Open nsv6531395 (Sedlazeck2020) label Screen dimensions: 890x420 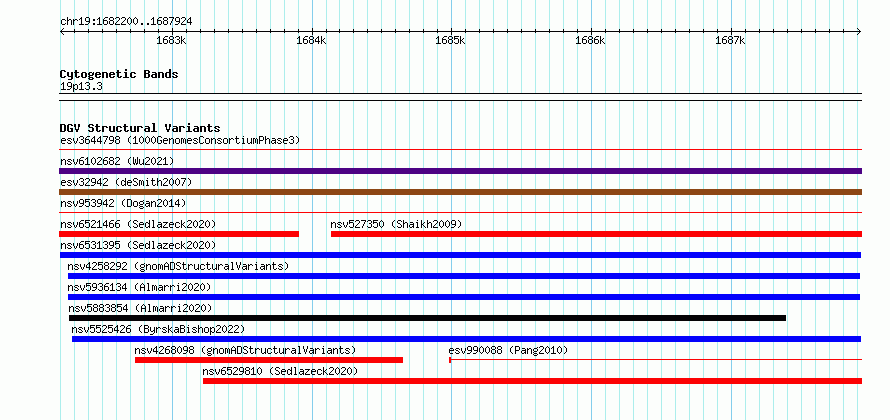pos(138,245)
